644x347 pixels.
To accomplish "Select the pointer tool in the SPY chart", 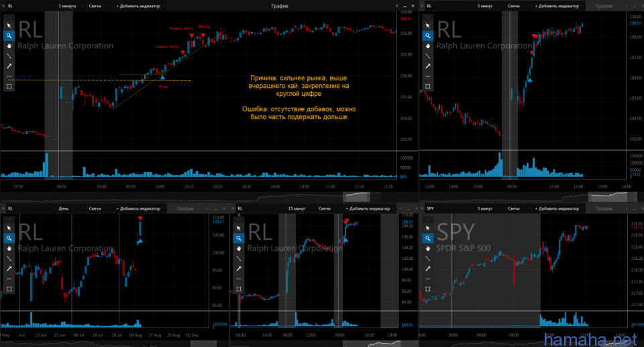I will point(427,228).
